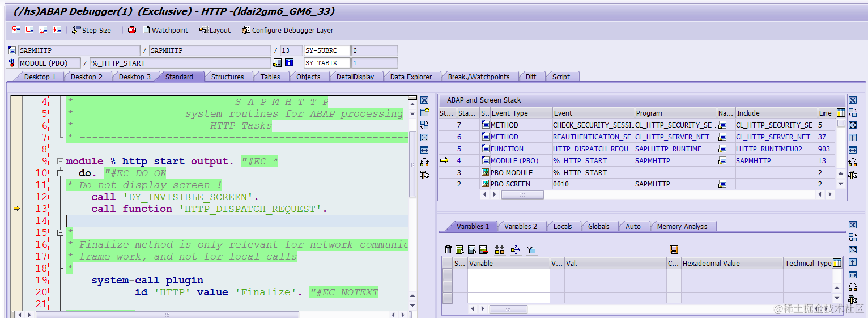Viewport: 868px width, 318px height.
Task: Open the stack table column configuration icon
Action: [841, 113]
